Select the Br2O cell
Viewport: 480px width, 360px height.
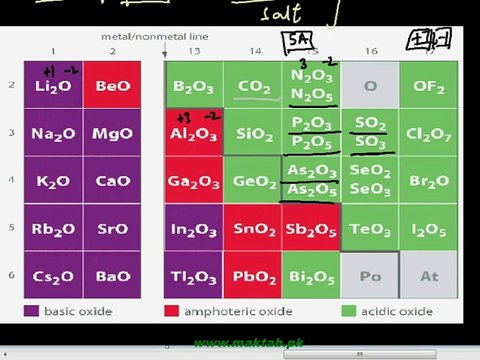click(x=429, y=180)
